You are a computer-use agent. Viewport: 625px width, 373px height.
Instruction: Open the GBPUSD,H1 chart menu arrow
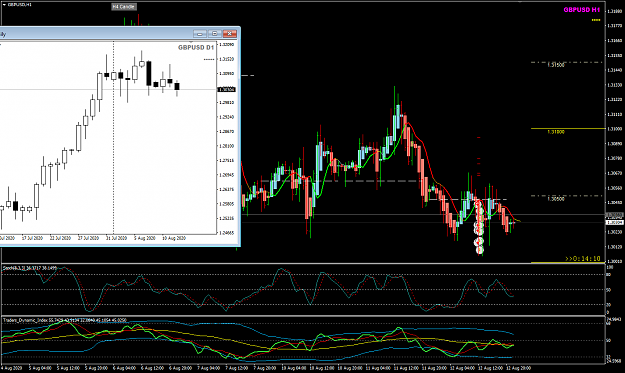tap(4, 4)
